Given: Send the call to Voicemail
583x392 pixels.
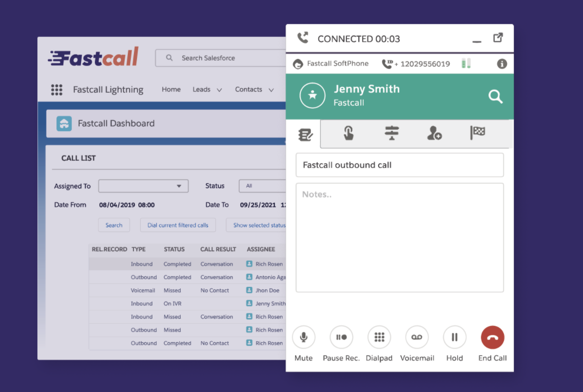Looking at the screenshot, I should click(x=417, y=337).
